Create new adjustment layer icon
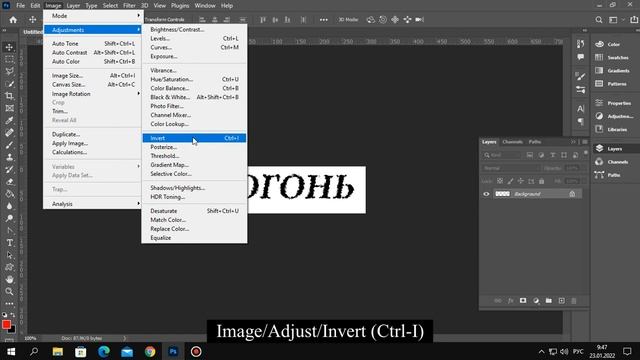The height and width of the screenshot is (360, 640). 536,301
